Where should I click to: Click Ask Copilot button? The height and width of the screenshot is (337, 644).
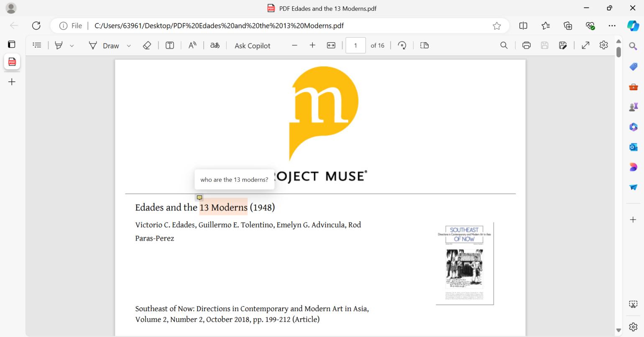(x=253, y=46)
